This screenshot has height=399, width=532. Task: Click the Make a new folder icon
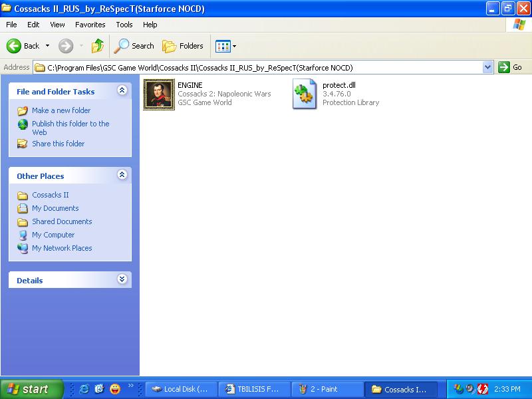click(23, 111)
